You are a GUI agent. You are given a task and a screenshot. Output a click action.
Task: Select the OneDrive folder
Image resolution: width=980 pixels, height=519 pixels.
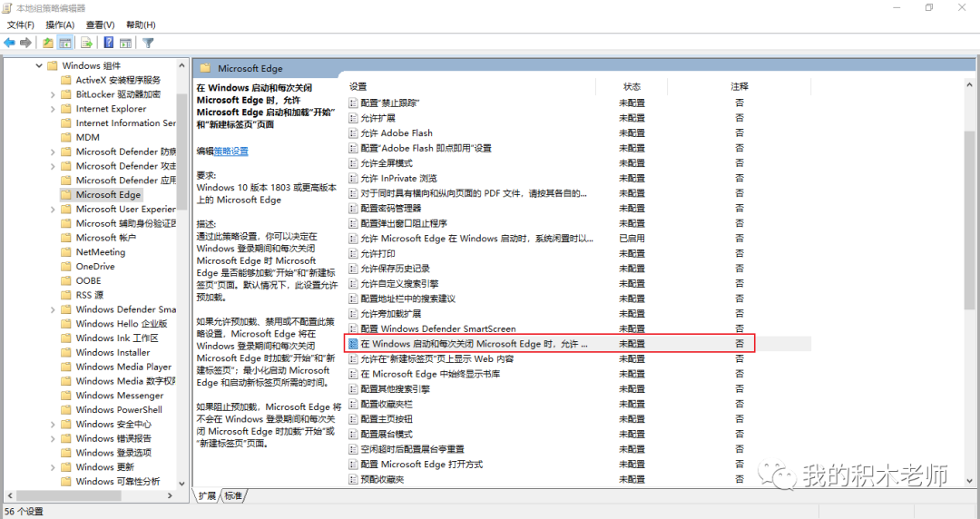[x=95, y=267]
